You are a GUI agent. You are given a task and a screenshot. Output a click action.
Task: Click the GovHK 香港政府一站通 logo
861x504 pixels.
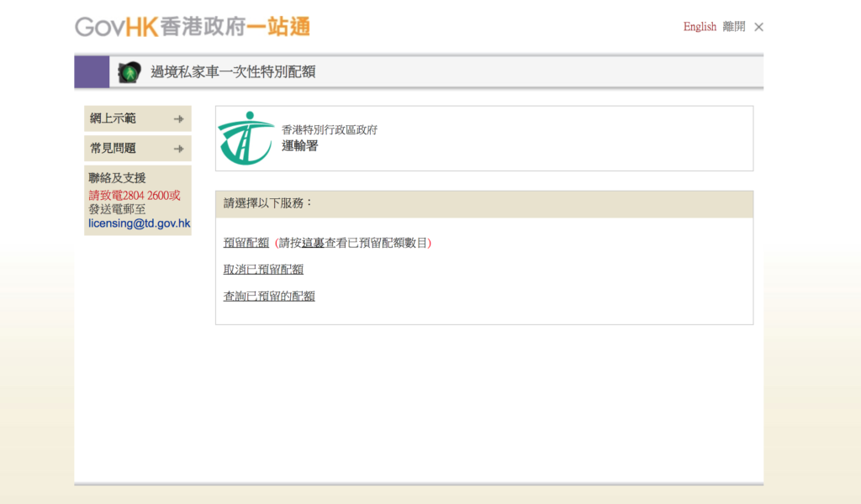(192, 27)
